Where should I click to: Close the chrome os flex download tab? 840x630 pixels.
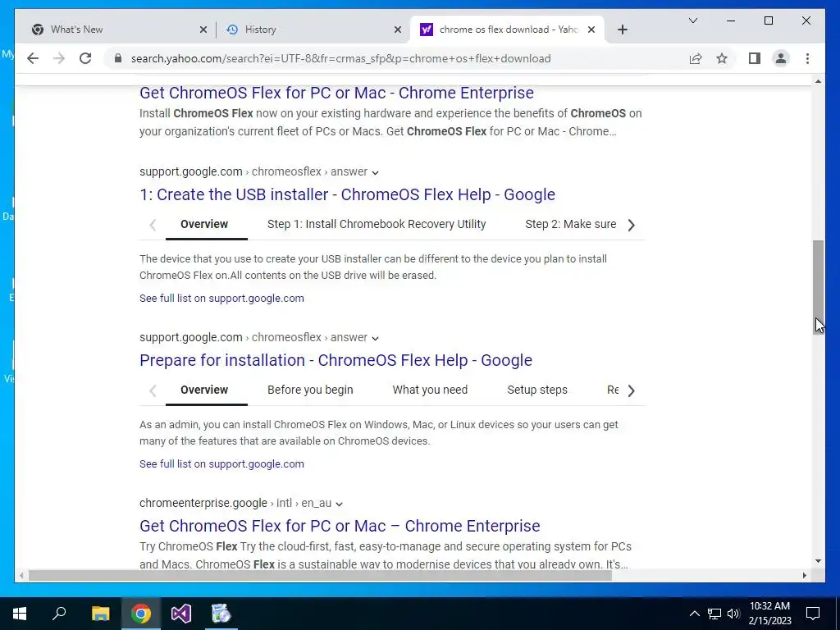[591, 30]
